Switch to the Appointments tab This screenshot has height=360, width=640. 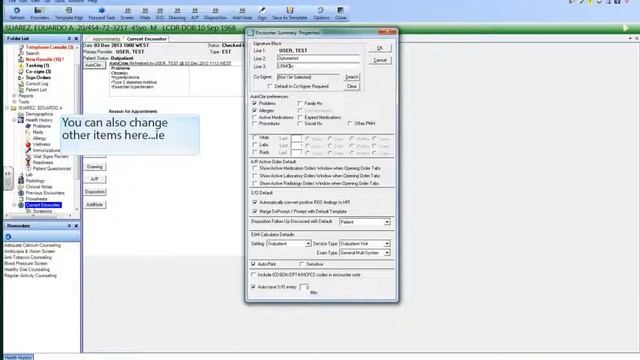pos(106,39)
